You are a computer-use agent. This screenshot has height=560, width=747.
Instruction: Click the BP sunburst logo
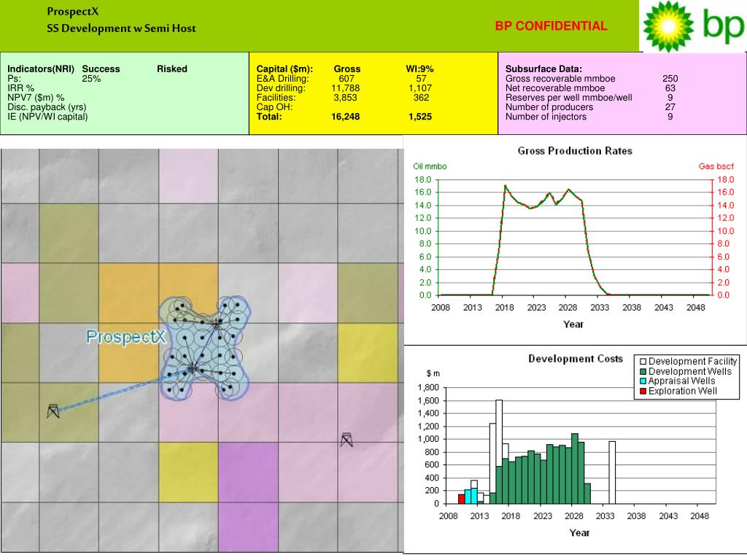tap(668, 26)
